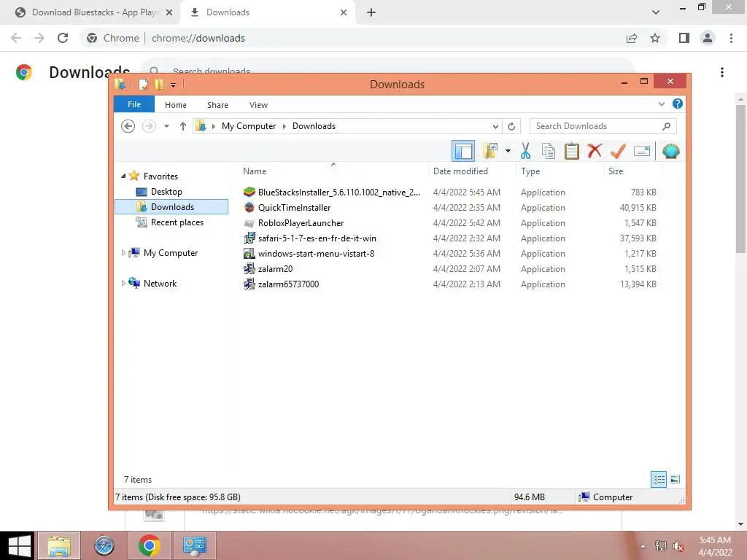
Task: Select windows-start-menu-vistart-8 file
Action: (x=316, y=253)
